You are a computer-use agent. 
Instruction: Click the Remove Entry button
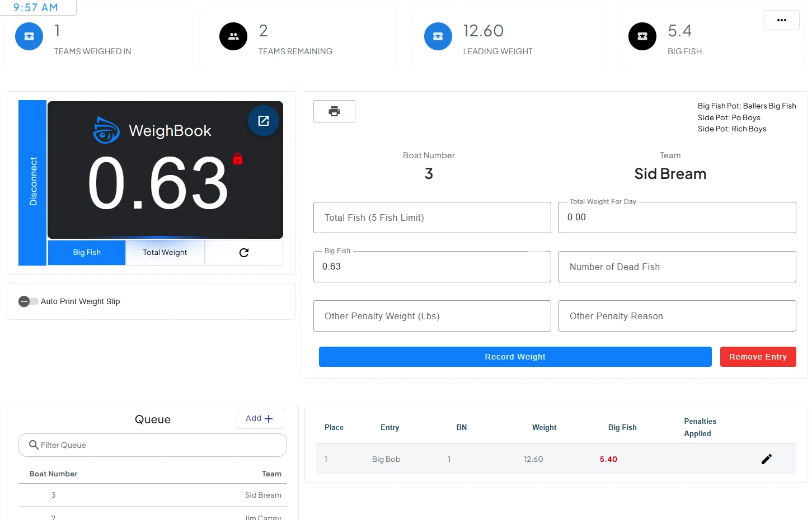758,357
